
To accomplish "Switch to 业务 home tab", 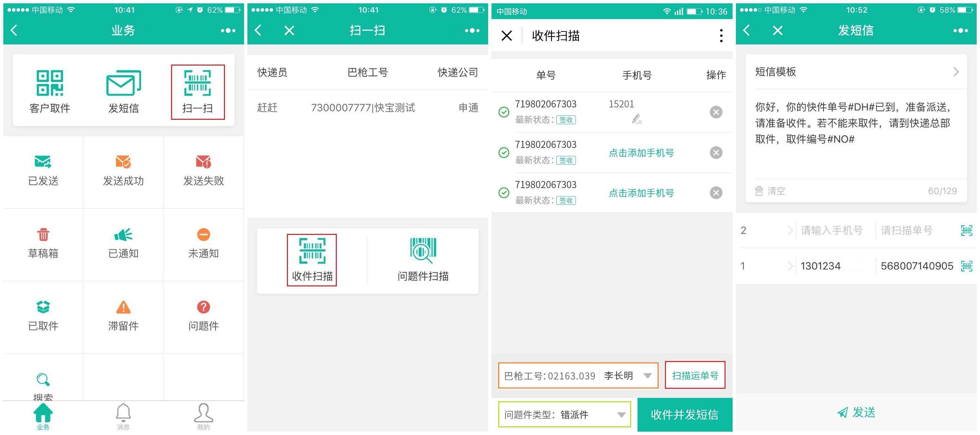I will (43, 417).
